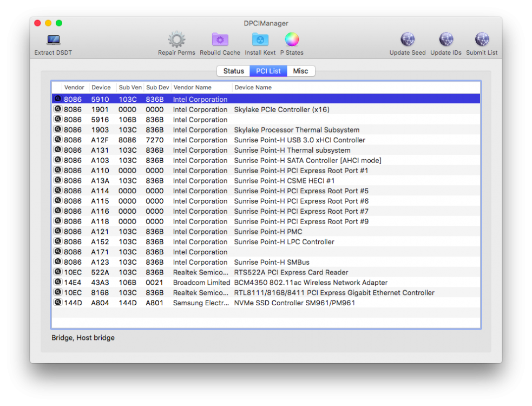Click magnifier icon on device A123 row
This screenshot has width=532, height=406.
[x=58, y=261]
